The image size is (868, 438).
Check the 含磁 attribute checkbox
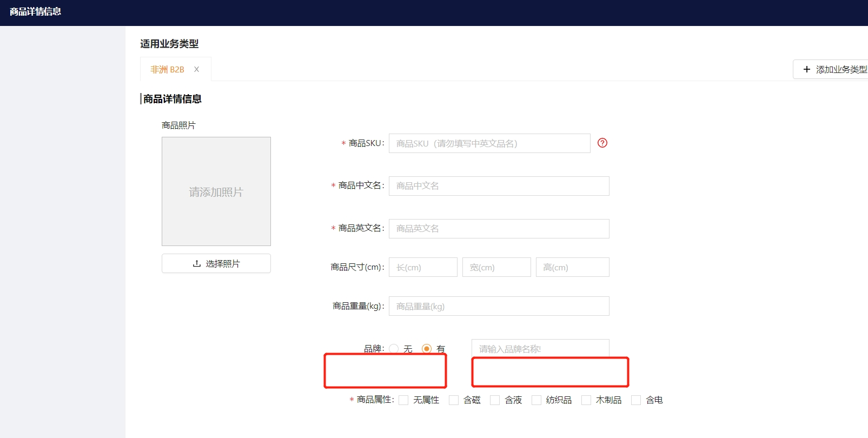pyautogui.click(x=454, y=400)
